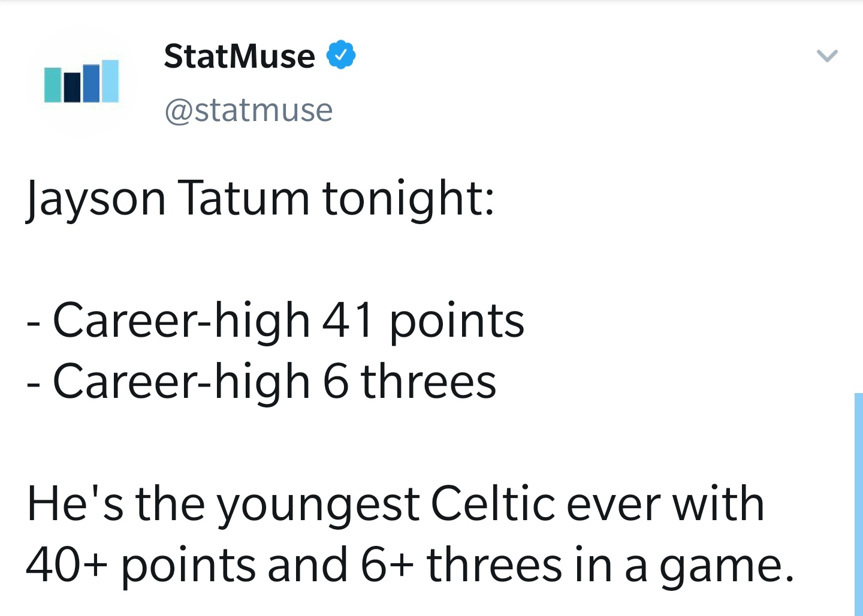Click the medium blue bar in logo
The image size is (863, 616).
pos(91,83)
